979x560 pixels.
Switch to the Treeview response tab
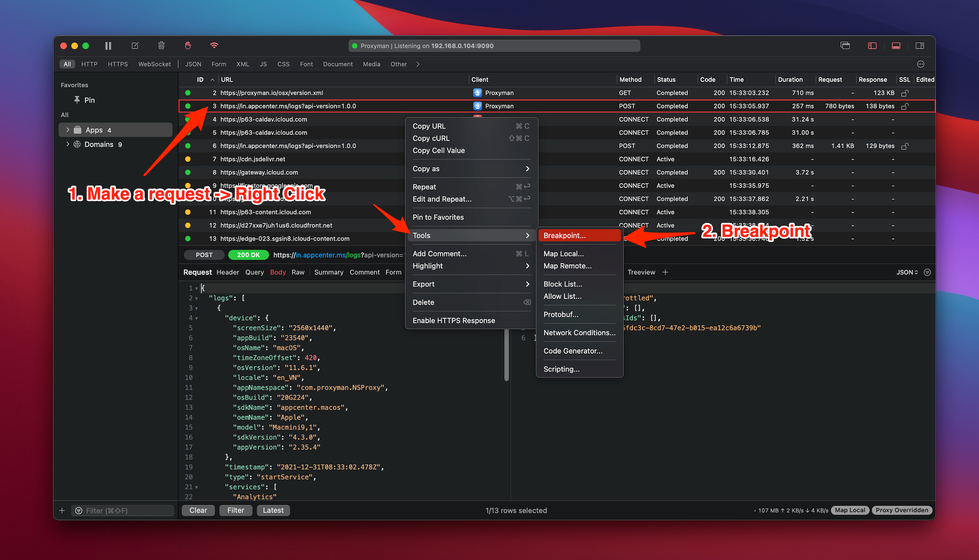tap(641, 272)
